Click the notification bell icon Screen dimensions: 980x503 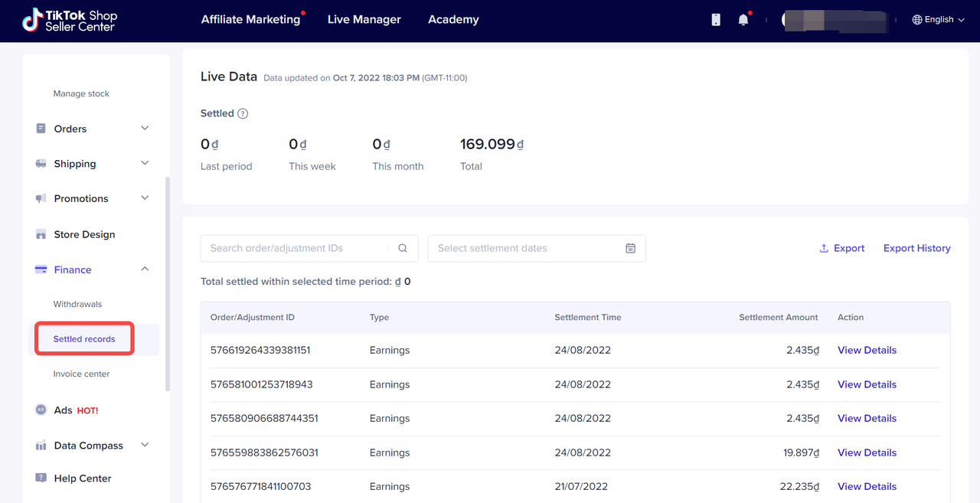(x=743, y=20)
